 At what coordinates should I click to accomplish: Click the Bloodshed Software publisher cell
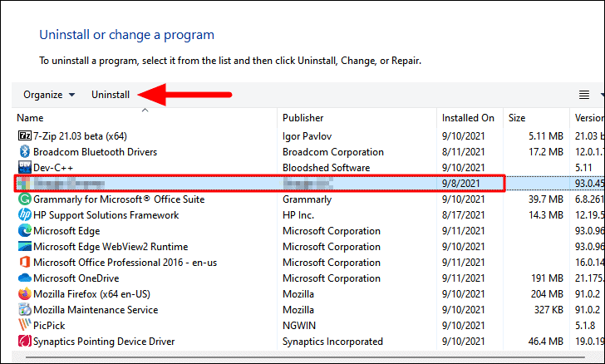(326, 168)
